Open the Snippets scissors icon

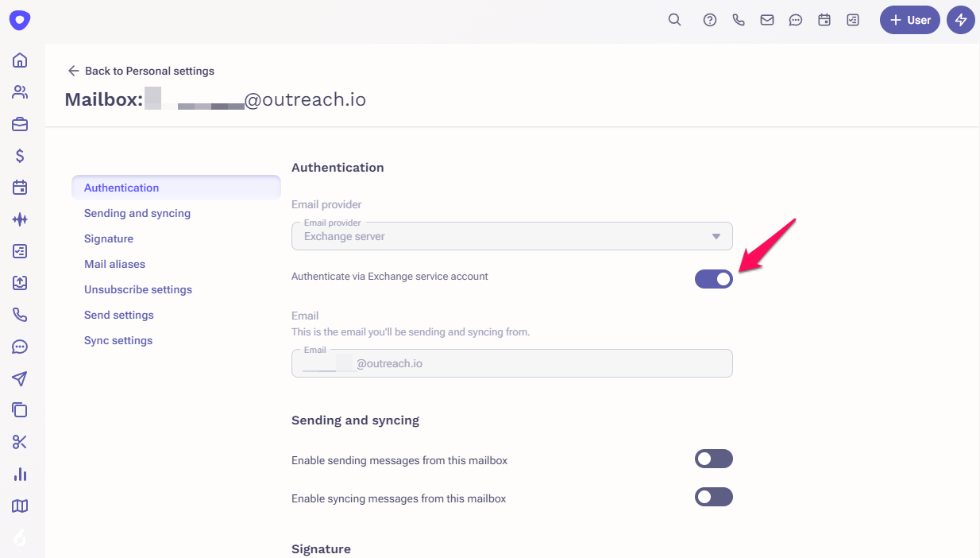click(x=20, y=442)
